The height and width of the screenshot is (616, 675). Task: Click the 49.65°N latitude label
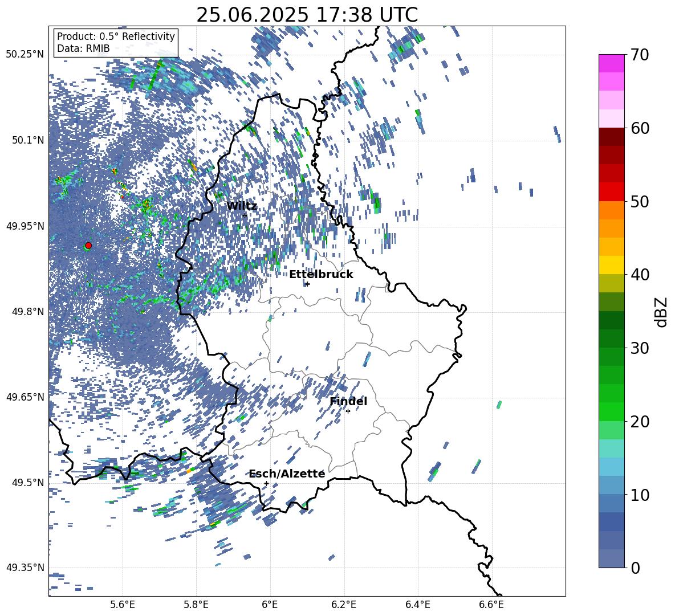pyautogui.click(x=25, y=397)
